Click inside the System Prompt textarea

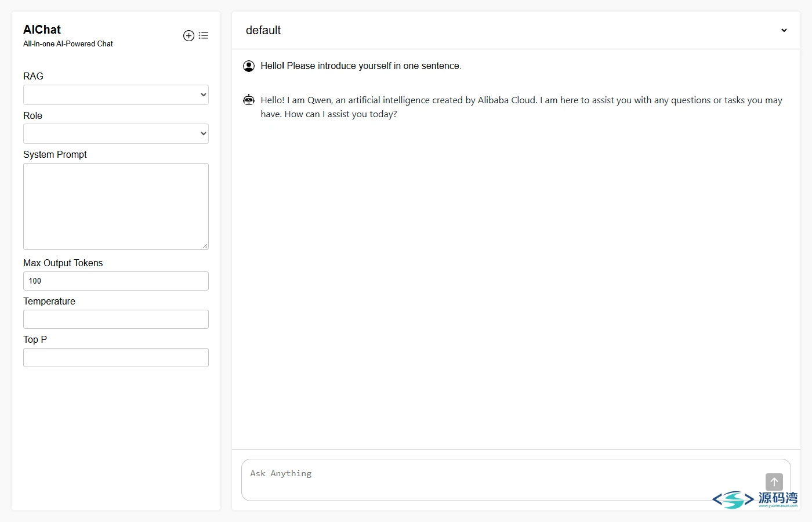tap(116, 206)
